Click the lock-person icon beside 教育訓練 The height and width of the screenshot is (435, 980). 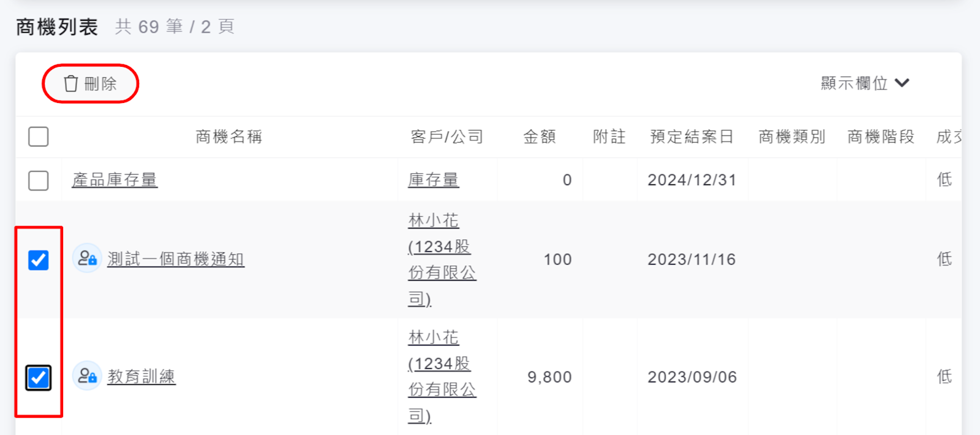[x=87, y=376]
